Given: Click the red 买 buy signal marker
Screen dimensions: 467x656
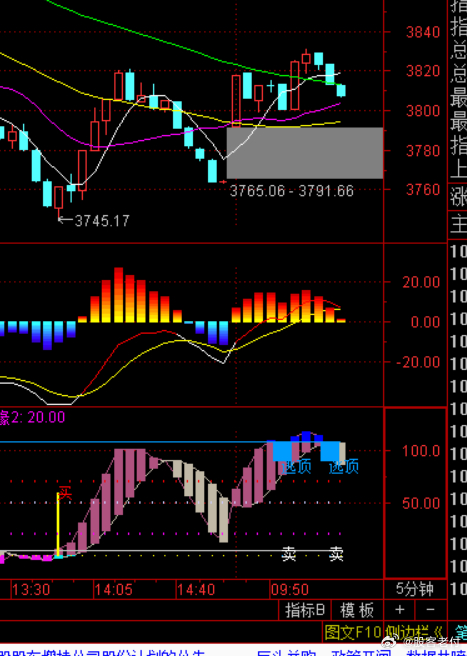Looking at the screenshot, I should [65, 493].
